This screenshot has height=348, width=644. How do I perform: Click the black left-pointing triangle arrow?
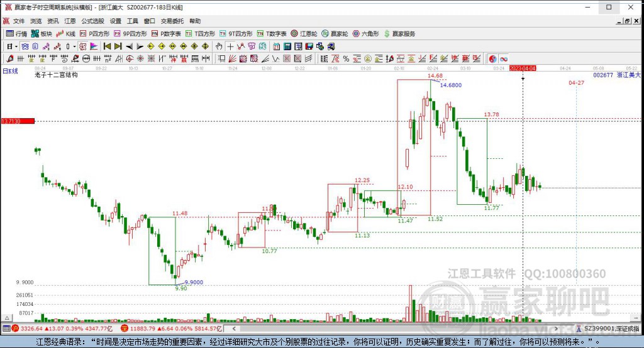tap(129, 46)
